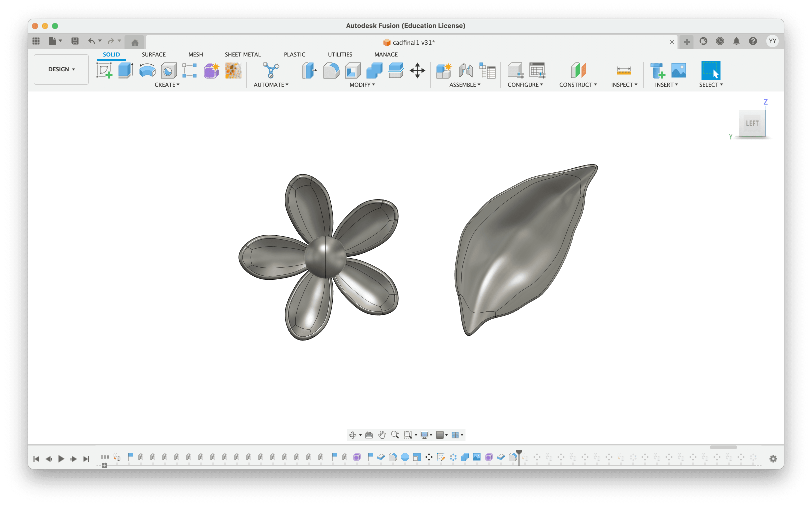The width and height of the screenshot is (812, 506).
Task: Open the Measure tool
Action: click(x=624, y=70)
